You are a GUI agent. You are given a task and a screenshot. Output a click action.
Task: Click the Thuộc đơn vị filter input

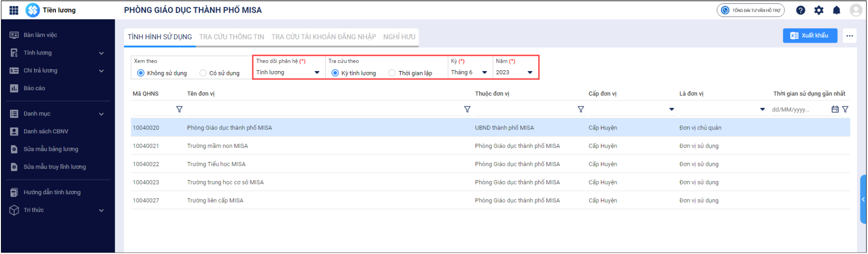[526, 109]
